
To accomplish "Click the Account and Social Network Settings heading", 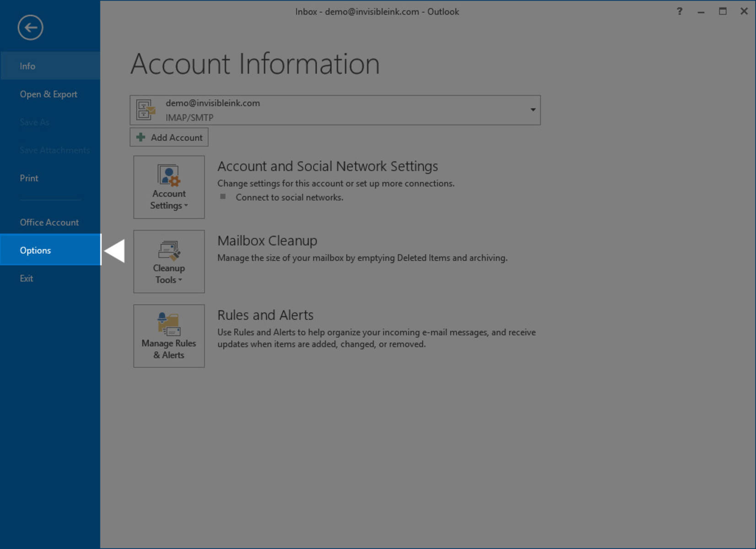I will pyautogui.click(x=327, y=166).
